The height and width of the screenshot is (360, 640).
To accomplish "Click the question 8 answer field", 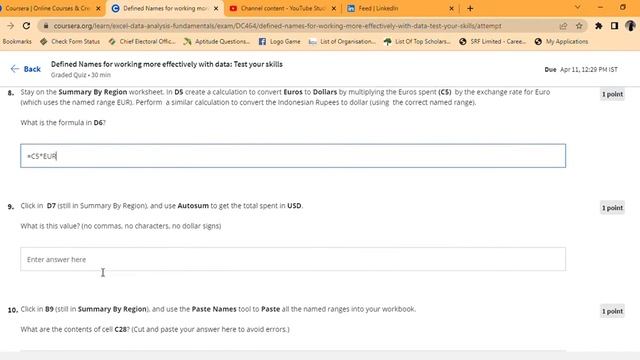I will click(x=293, y=156).
